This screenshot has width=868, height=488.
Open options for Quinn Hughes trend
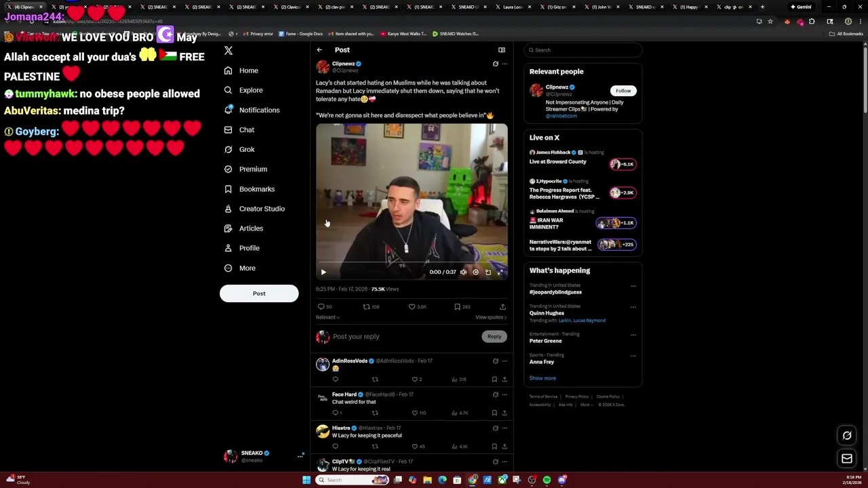point(633,307)
